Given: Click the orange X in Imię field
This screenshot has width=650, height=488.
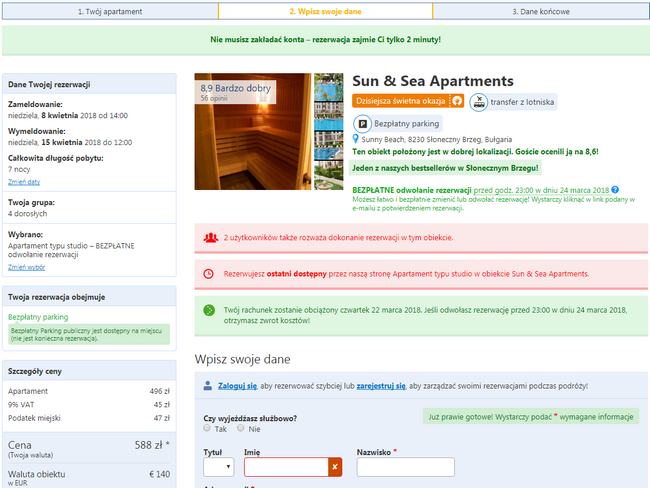Looking at the screenshot, I should pos(335,467).
